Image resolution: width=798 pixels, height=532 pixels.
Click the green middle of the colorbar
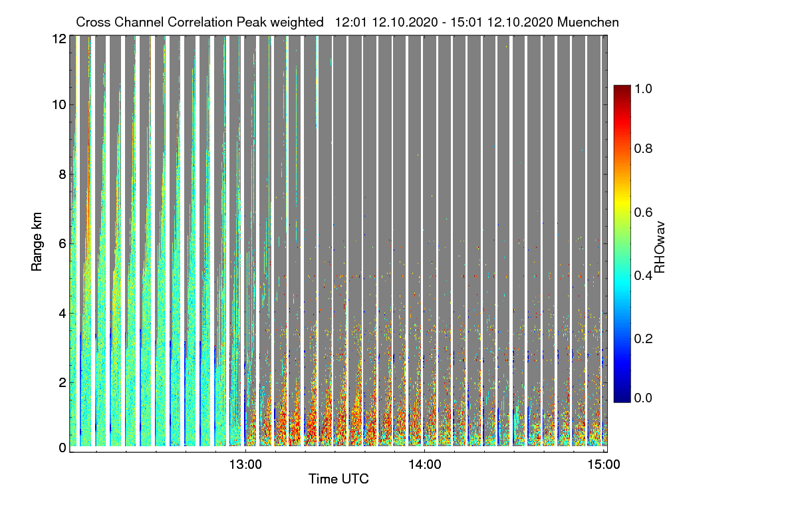pyautogui.click(x=621, y=243)
